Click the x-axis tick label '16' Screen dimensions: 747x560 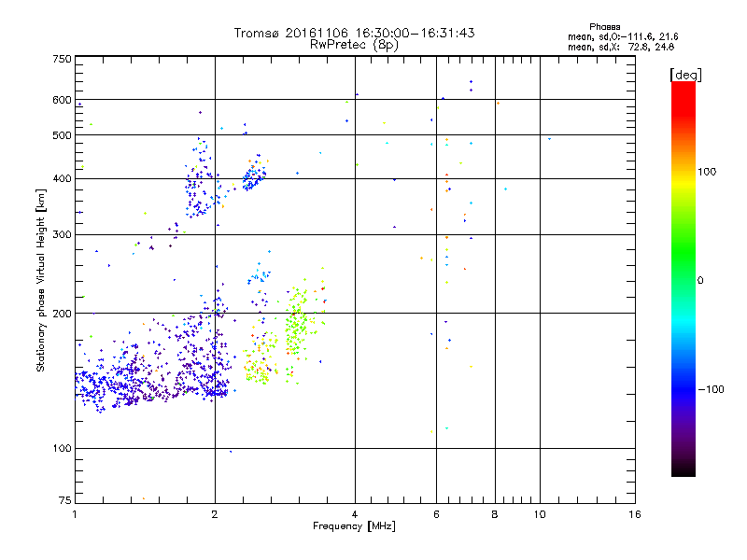coord(635,514)
